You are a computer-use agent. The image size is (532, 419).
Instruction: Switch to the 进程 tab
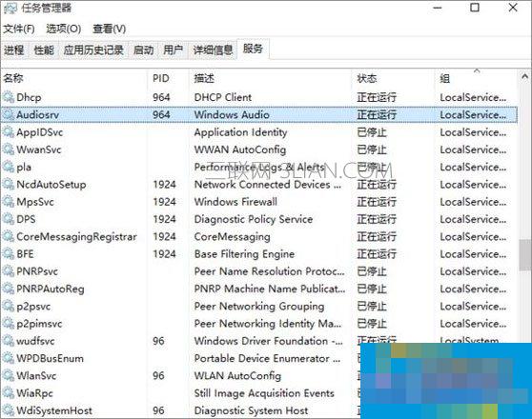(14, 50)
